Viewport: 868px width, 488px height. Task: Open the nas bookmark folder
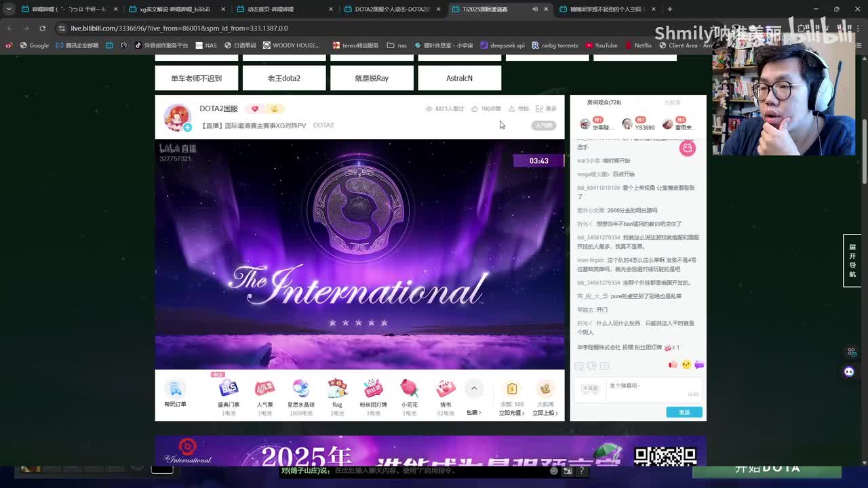coord(397,45)
